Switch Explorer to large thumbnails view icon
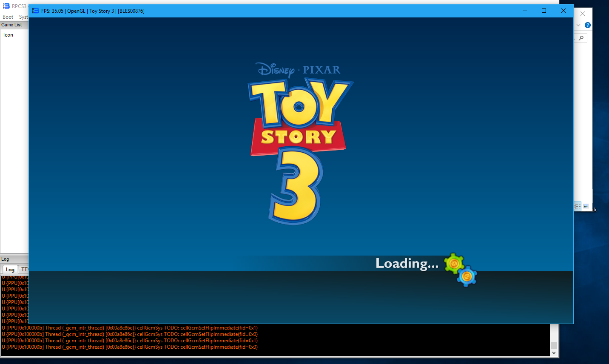The image size is (609, 364). 586,206
